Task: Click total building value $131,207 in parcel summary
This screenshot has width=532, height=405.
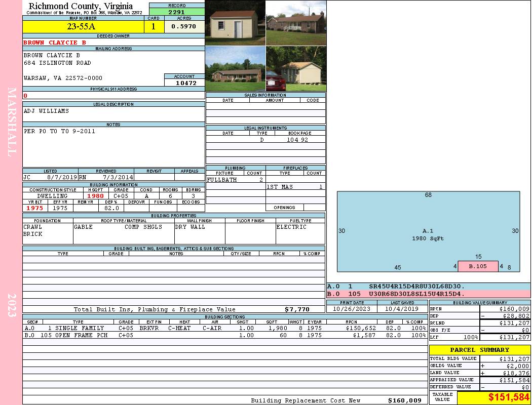Action: (514, 358)
